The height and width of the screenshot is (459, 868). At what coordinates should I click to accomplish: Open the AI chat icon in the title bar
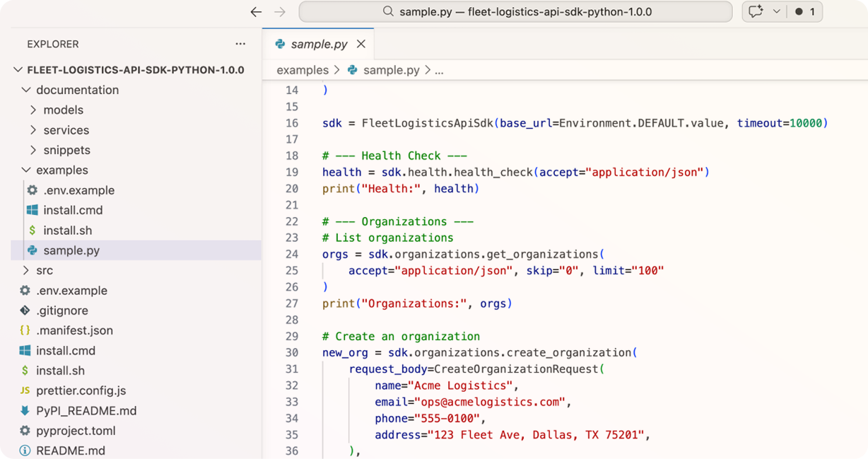point(757,11)
